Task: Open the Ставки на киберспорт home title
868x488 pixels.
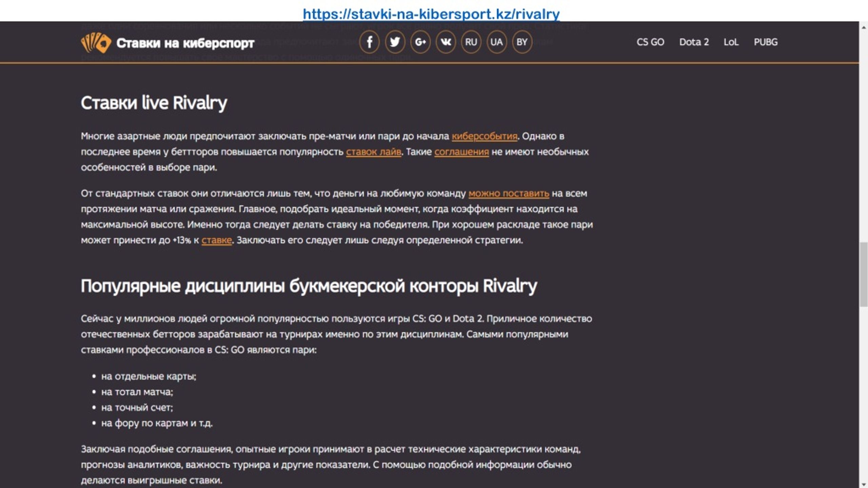Action: coord(185,43)
